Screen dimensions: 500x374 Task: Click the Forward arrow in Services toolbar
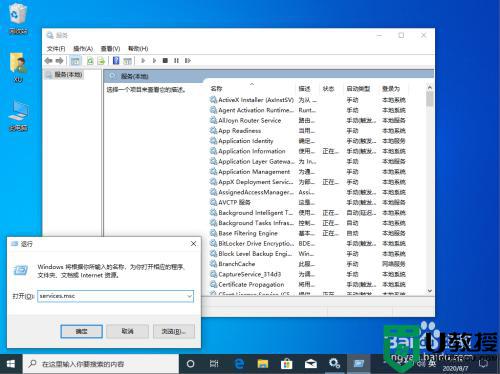(x=60, y=61)
